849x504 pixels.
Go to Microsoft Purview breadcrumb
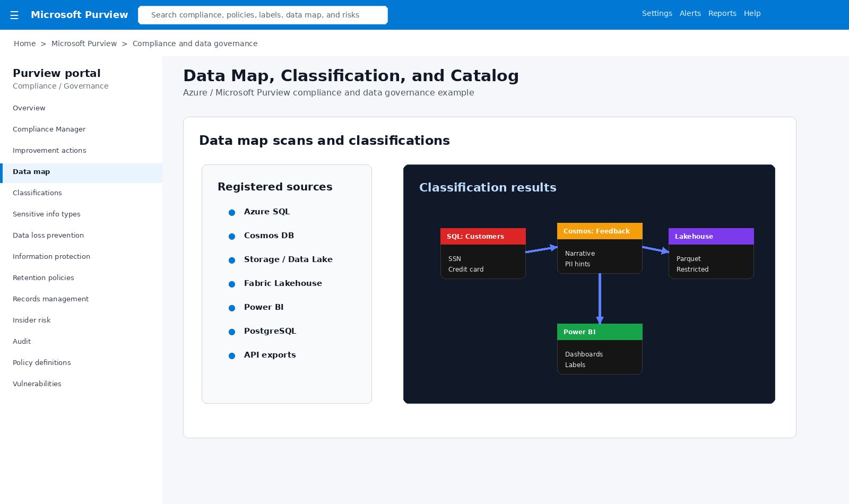84,44
